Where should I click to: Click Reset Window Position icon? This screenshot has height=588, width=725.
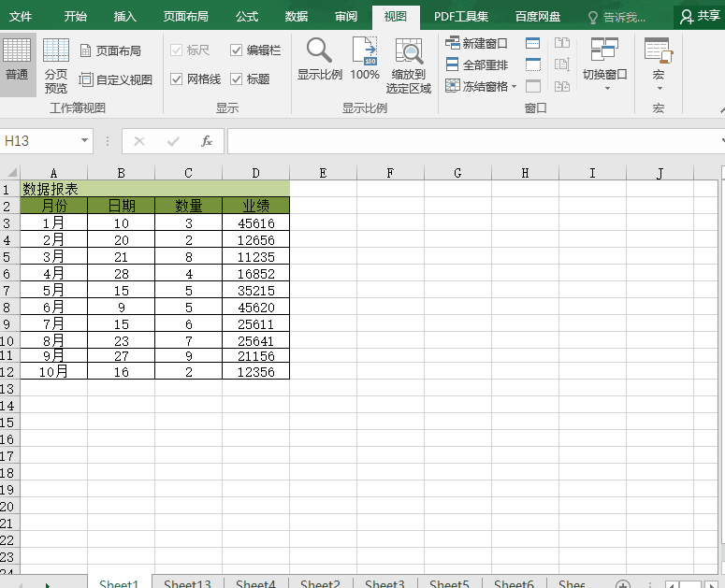[x=562, y=86]
